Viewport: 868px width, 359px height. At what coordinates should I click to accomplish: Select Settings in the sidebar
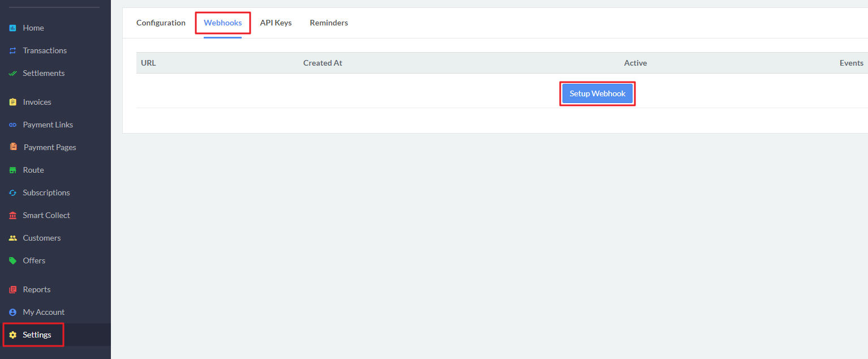pos(37,335)
